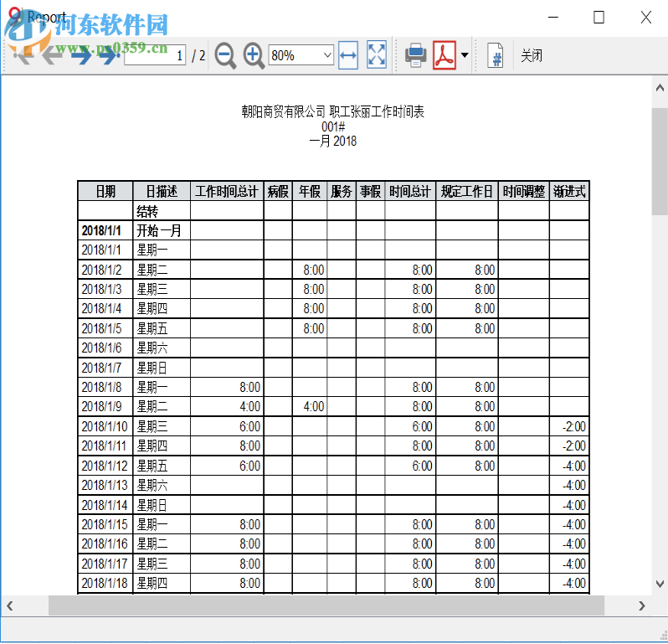This screenshot has width=668, height=644.
Task: Click the 工作时间总计 column header
Action: click(x=227, y=191)
